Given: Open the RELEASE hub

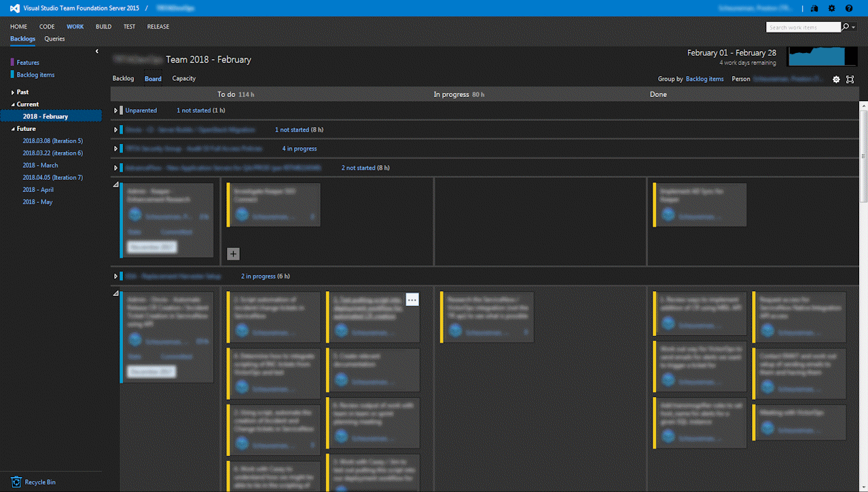Looking at the screenshot, I should click(158, 26).
